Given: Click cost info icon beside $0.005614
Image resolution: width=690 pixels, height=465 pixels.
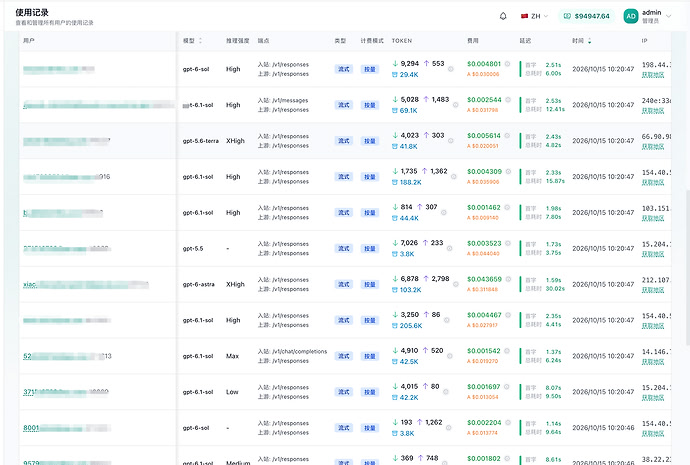Looking at the screenshot, I should 507,135.
